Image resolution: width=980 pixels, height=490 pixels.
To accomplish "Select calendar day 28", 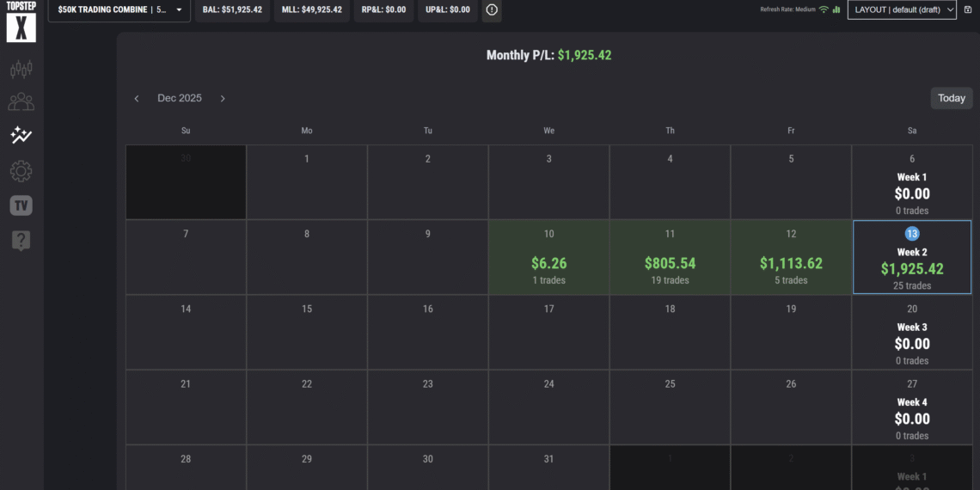I will click(186, 468).
